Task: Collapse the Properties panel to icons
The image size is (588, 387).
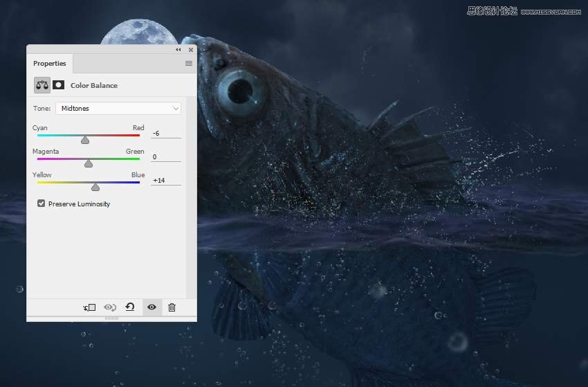Action: pos(178,50)
